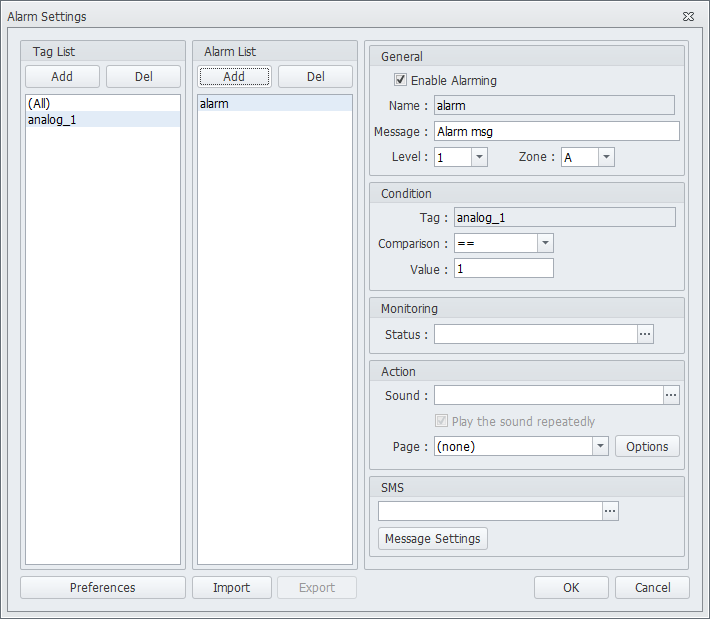Click the Export button
710x619 pixels.
(317, 587)
